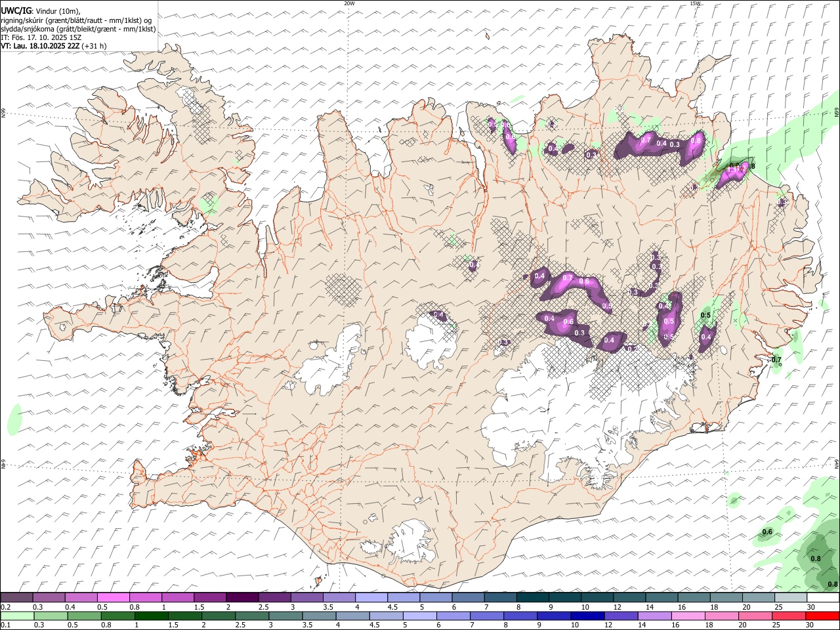Click the "0.1" value label under the lower legend
The width and height of the screenshot is (840, 630).
tap(5, 626)
